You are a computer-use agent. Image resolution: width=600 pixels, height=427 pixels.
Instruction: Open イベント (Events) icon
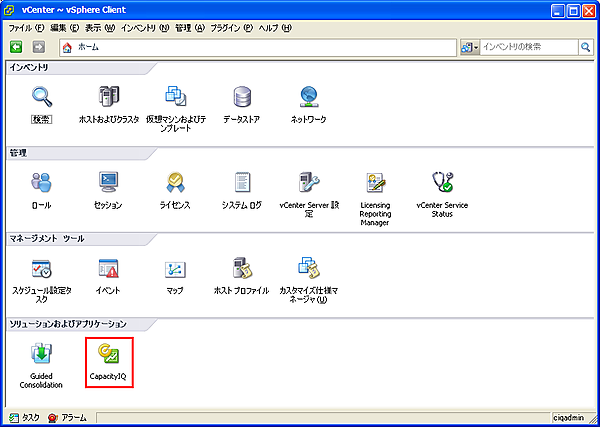pos(108,268)
